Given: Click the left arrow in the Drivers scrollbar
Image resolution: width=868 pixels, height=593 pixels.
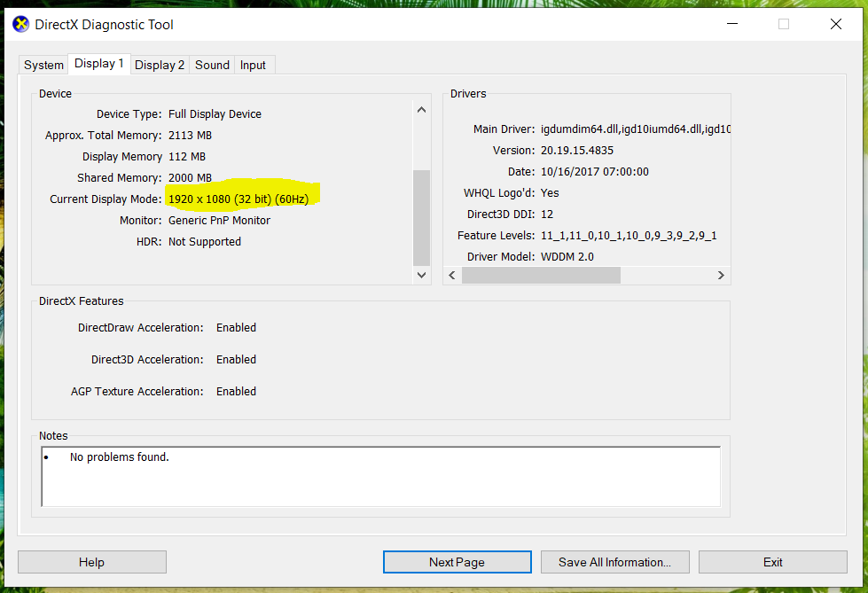Looking at the screenshot, I should 452,276.
